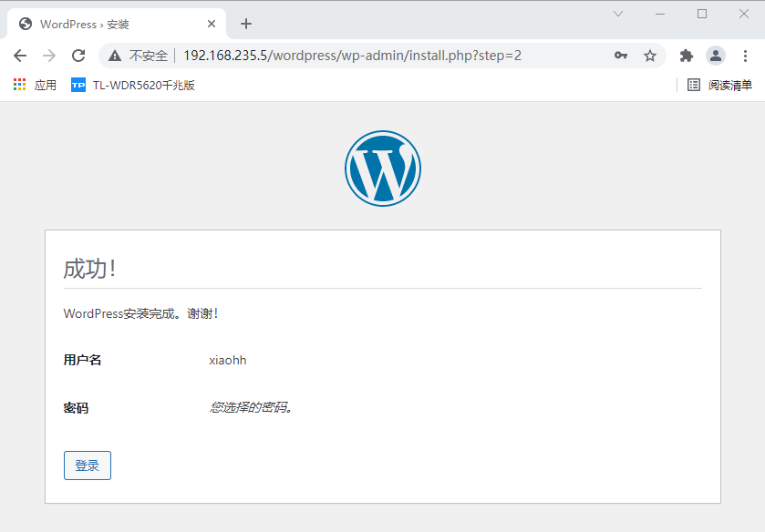765x532 pixels.
Task: Click the WordPress logo
Action: [x=383, y=169]
